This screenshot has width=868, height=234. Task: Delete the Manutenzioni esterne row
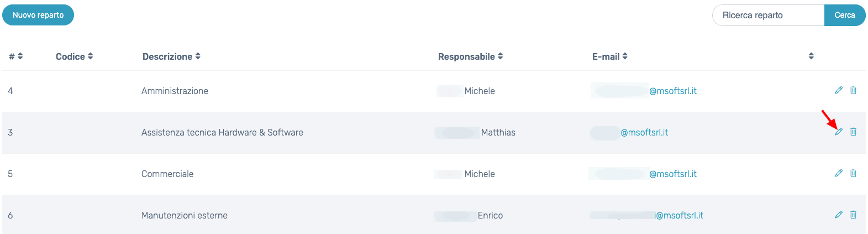click(x=853, y=215)
